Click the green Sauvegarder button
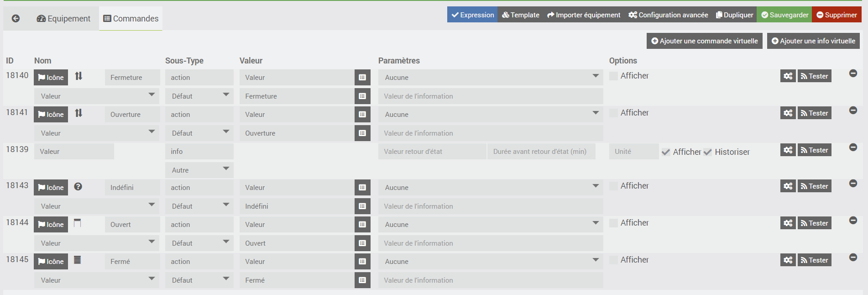 (x=784, y=15)
